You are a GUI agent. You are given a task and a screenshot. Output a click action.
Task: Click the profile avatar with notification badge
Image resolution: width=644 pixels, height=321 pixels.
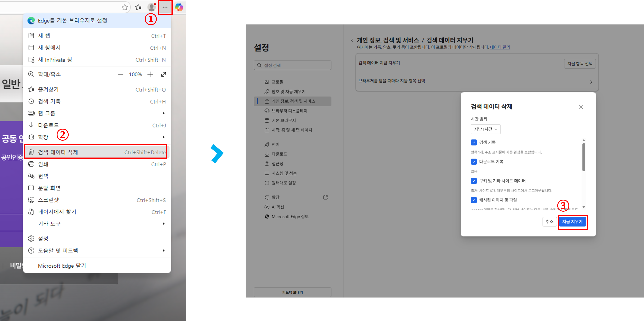click(x=151, y=7)
